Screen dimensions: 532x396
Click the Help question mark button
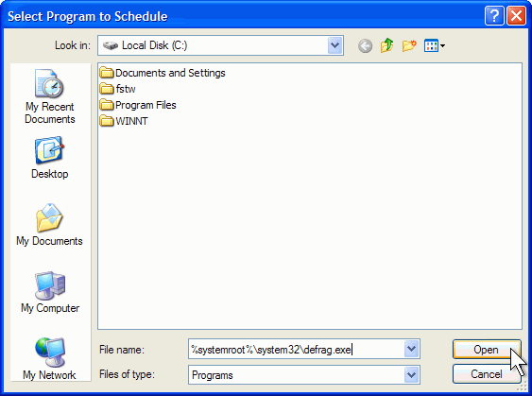494,16
